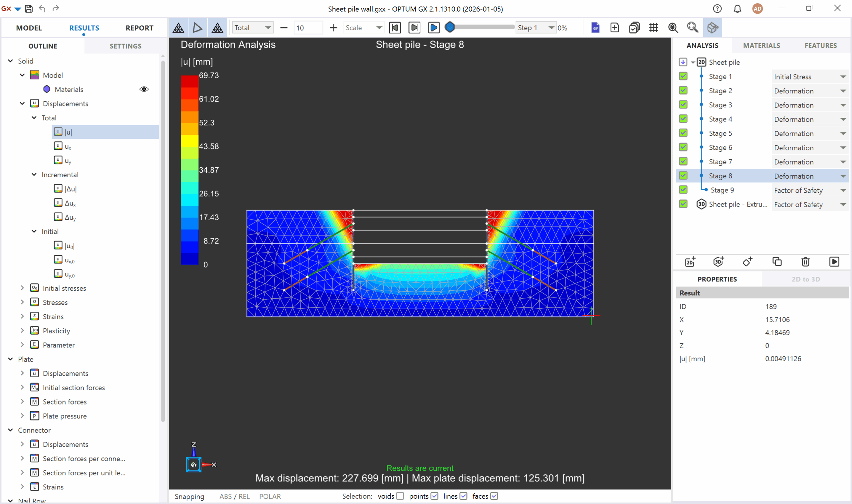This screenshot has height=504, width=852.
Task: Delete the selected stage with trash icon
Action: [806, 261]
